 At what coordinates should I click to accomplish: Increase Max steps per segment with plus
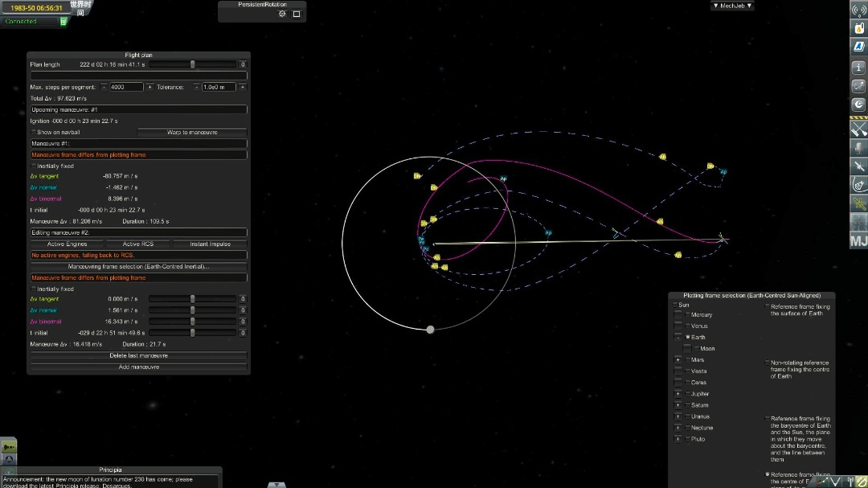[x=149, y=87]
